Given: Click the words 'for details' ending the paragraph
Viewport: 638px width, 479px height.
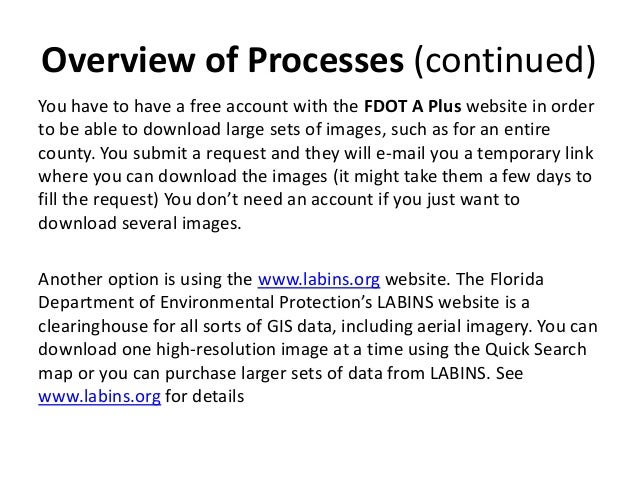Looking at the screenshot, I should pyautogui.click(x=205, y=397).
